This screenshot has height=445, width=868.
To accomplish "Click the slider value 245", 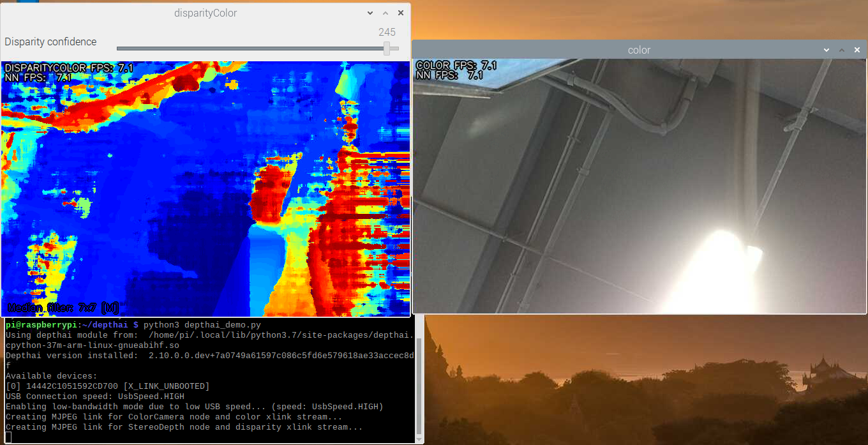I will coord(387,32).
